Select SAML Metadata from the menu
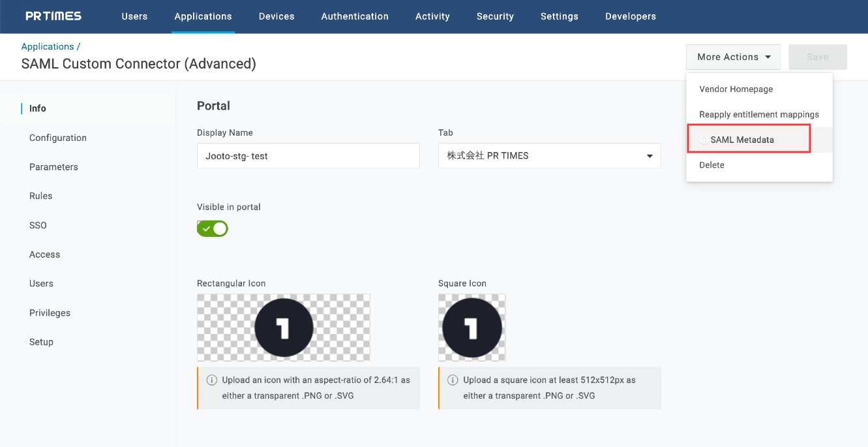This screenshot has width=868, height=447. pyautogui.click(x=742, y=140)
